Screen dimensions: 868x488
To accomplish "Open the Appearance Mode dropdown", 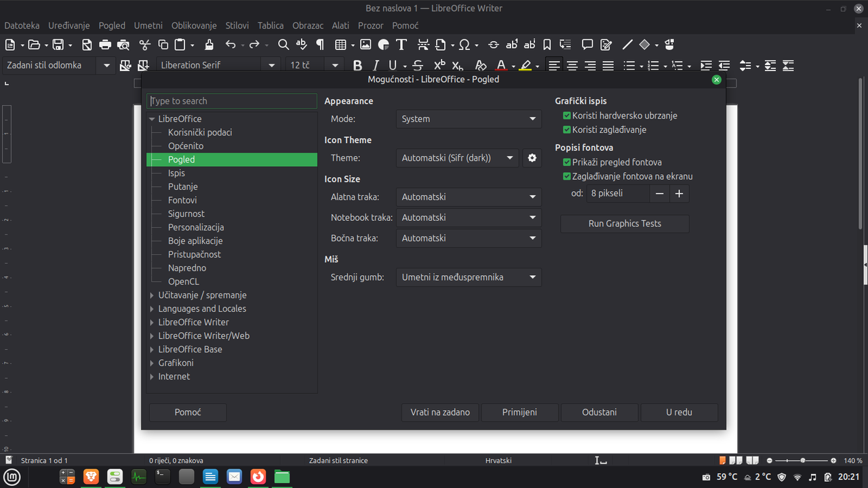I will click(469, 119).
